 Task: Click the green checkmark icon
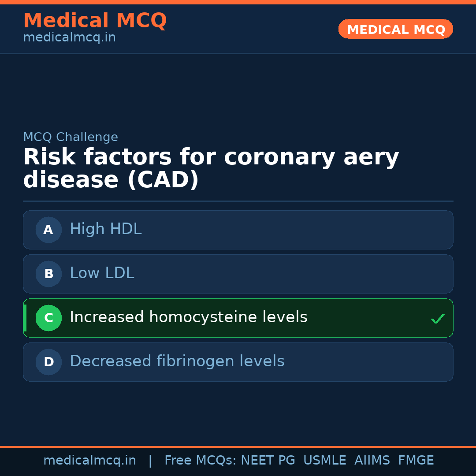[x=437, y=319]
